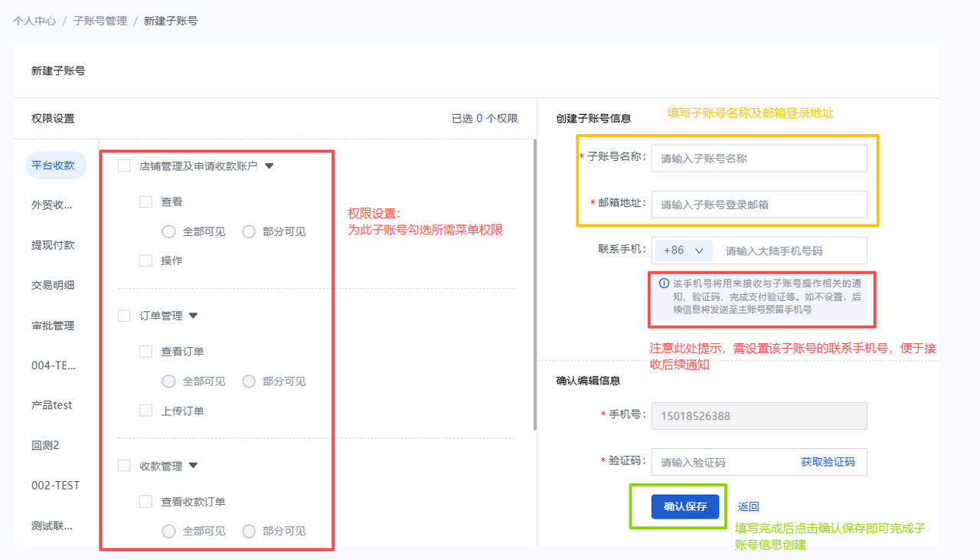Open the +86 country code dropdown
This screenshot has width=980, height=560.
(684, 251)
